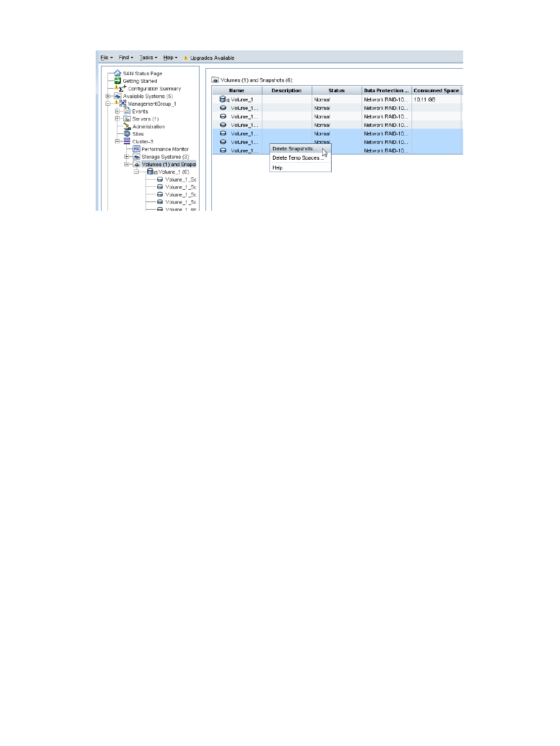This screenshot has width=560, height=746.
Task: Click first snapshot row icon below Volume_1 in table
Action: click(x=223, y=108)
